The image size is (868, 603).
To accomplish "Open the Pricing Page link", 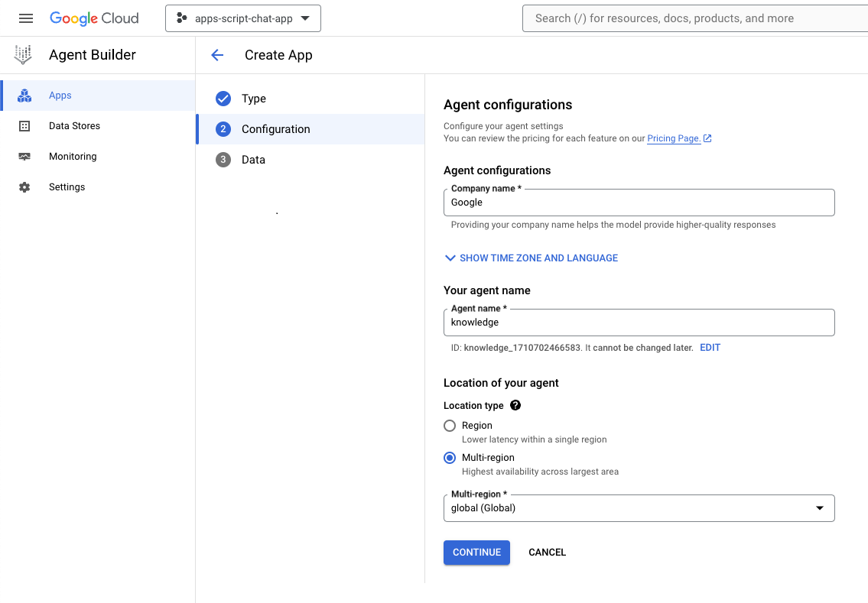I will 674,138.
